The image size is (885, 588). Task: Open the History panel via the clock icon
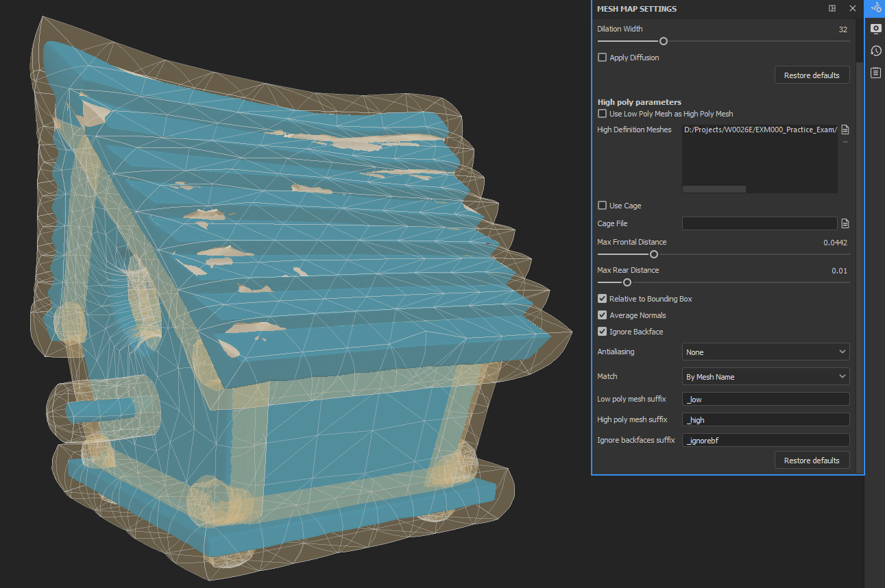tap(875, 50)
